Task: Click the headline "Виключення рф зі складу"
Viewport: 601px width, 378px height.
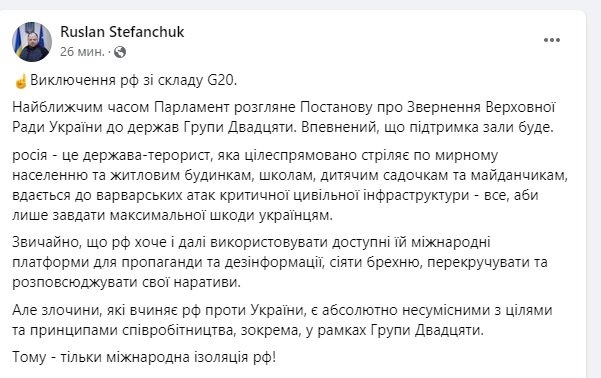Action: pyautogui.click(x=117, y=81)
